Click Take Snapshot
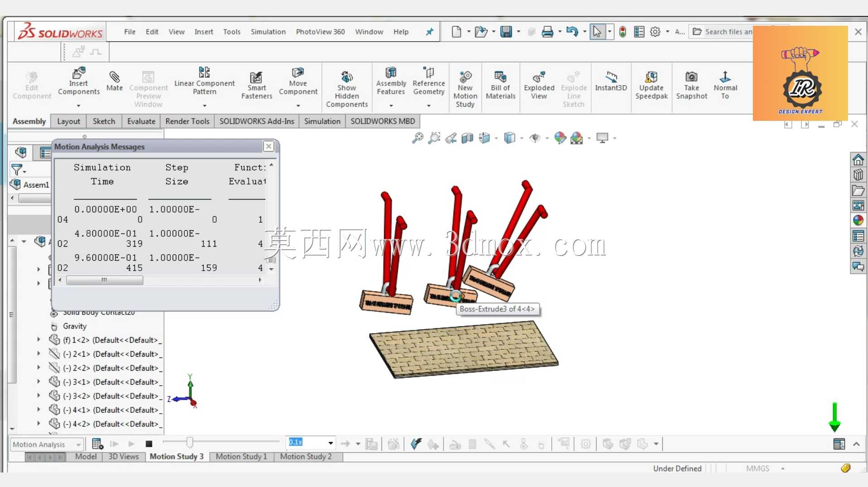 [691, 86]
